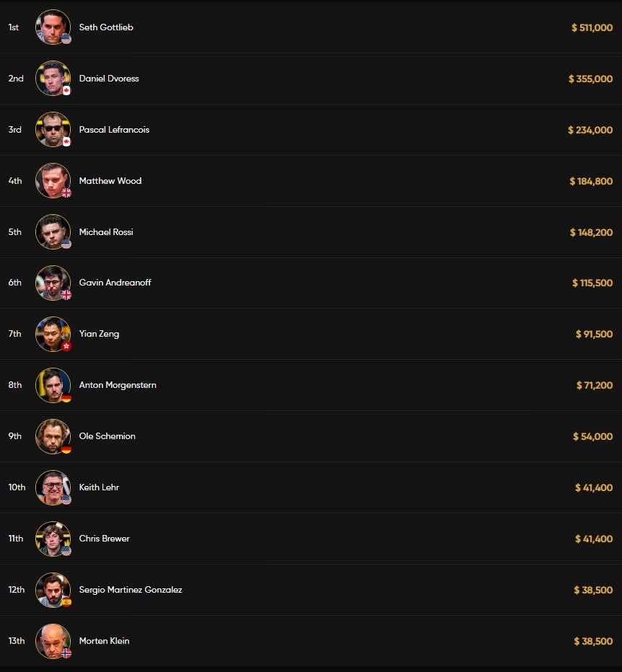Select the $ 71,200 prize amount
Image resolution: width=622 pixels, height=672 pixels.
[594, 386]
